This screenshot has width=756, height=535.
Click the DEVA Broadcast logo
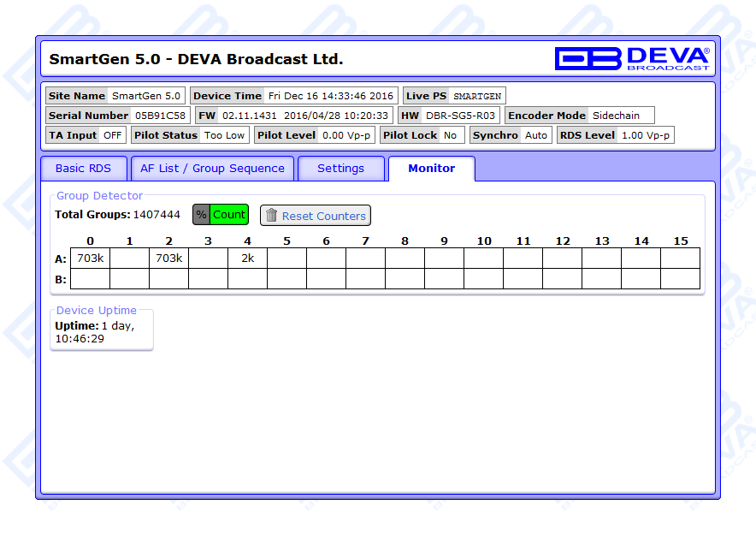[631, 58]
